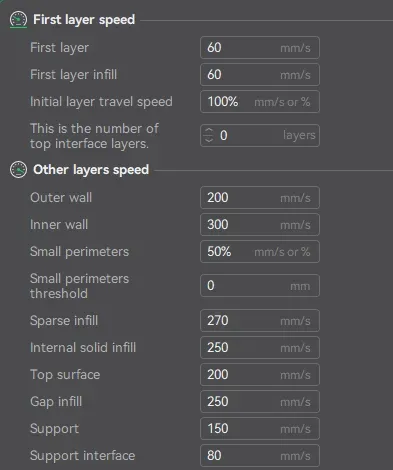This screenshot has height=470, width=393.
Task: Click the First layer speed input field
Action: coord(260,48)
